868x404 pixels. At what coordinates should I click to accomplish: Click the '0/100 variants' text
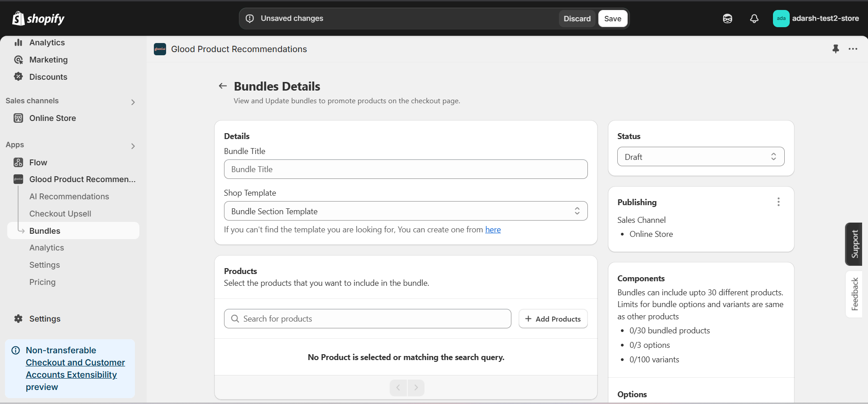654,360
